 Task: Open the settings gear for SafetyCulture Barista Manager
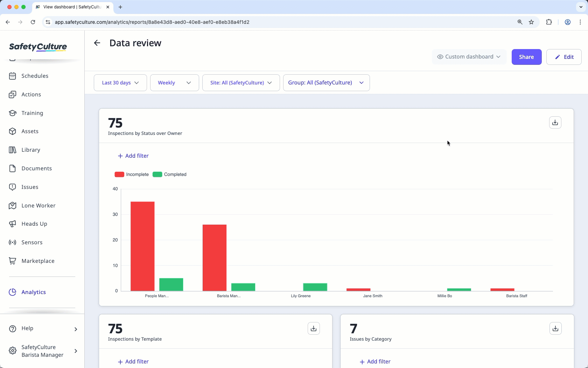tap(13, 351)
